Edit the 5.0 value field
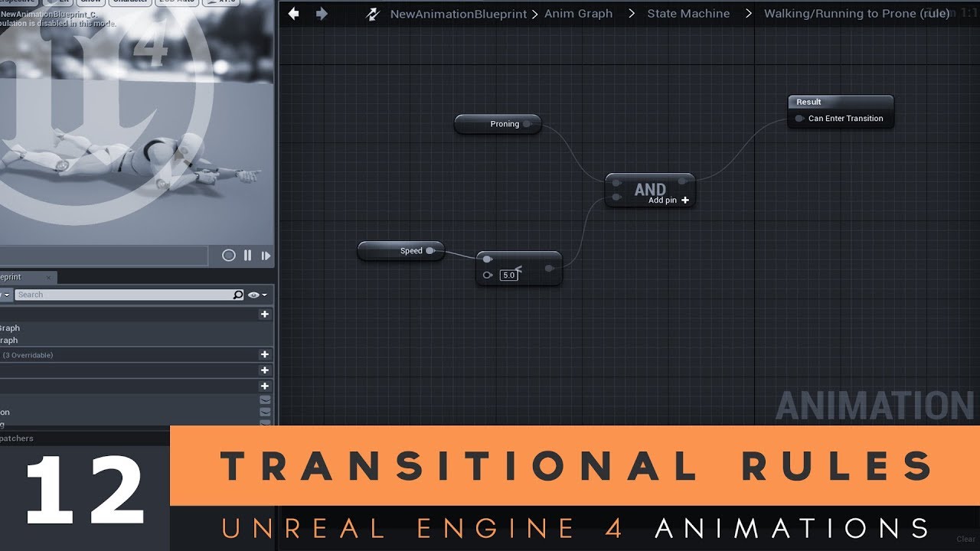 click(509, 275)
